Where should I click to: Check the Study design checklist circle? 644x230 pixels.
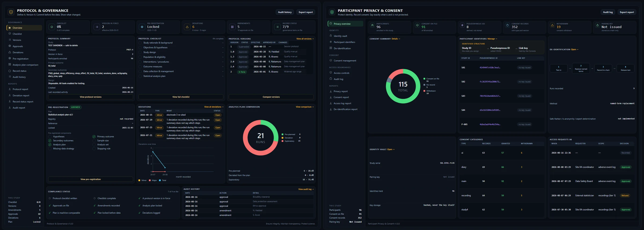point(140,52)
